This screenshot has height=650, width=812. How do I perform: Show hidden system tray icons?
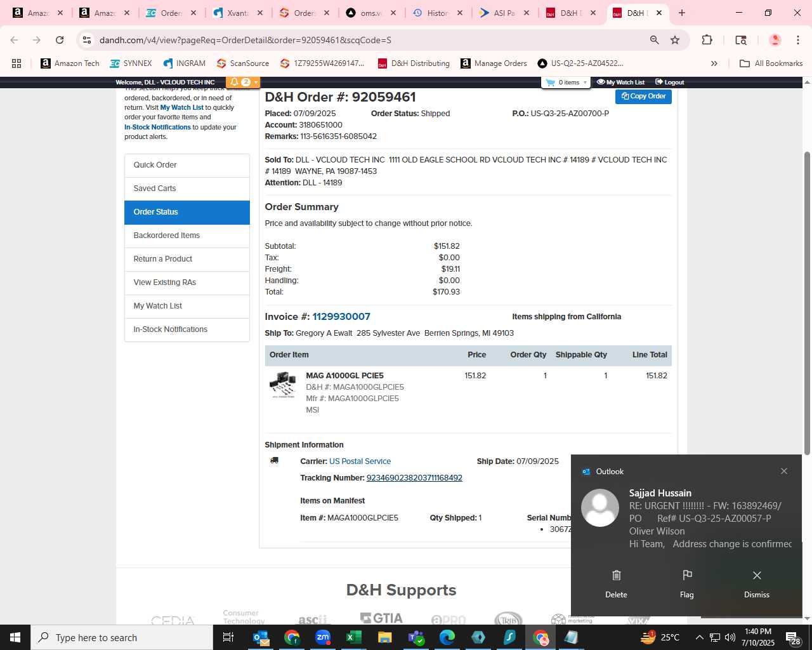[699, 637]
